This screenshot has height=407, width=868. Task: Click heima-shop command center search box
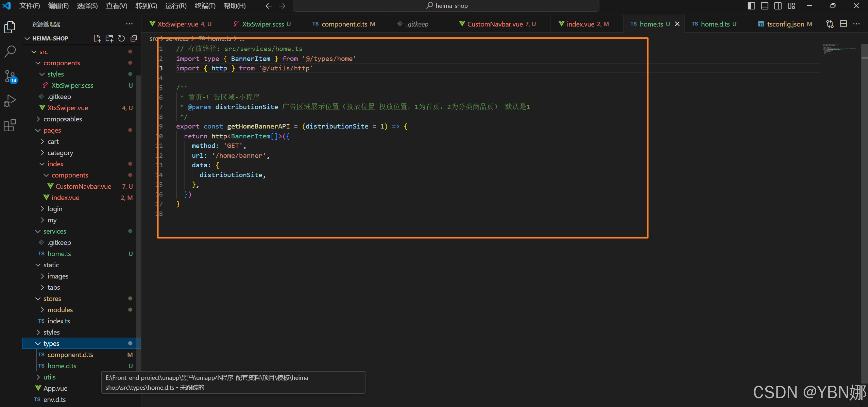click(x=446, y=6)
